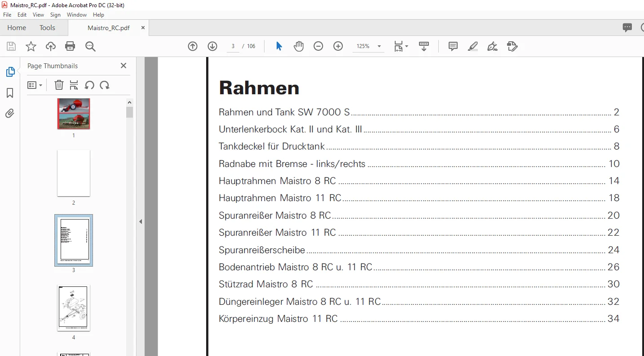The image size is (644, 356).
Task: Print the document using the printer icon
Action: point(70,46)
